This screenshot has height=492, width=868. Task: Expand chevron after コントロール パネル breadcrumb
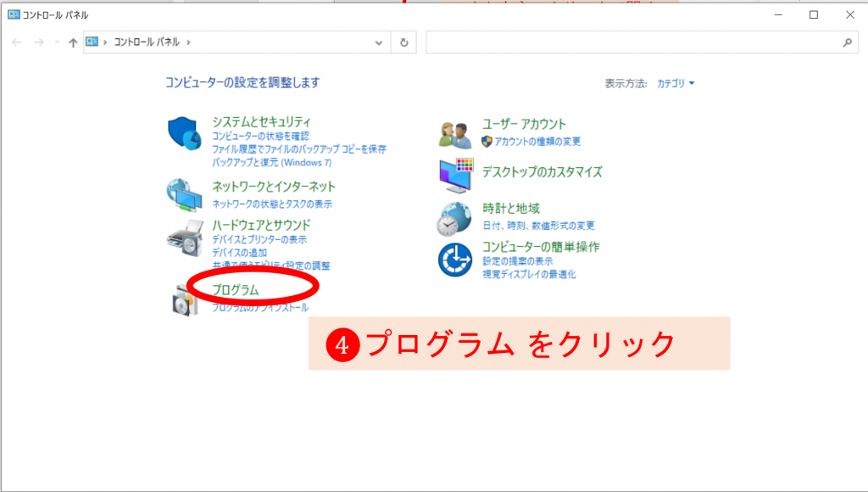(189, 42)
